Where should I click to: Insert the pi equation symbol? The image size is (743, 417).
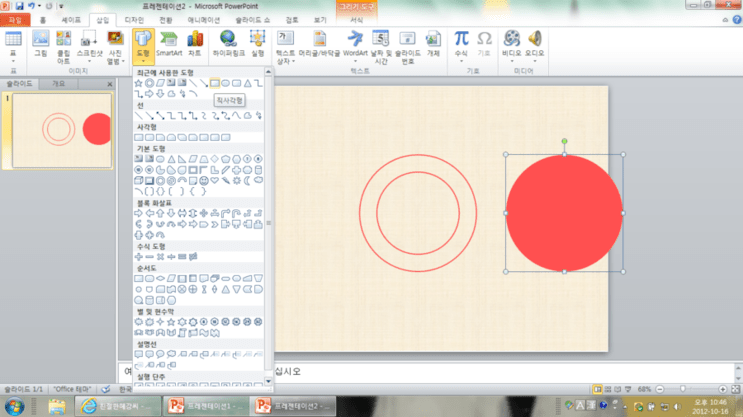(x=461, y=46)
